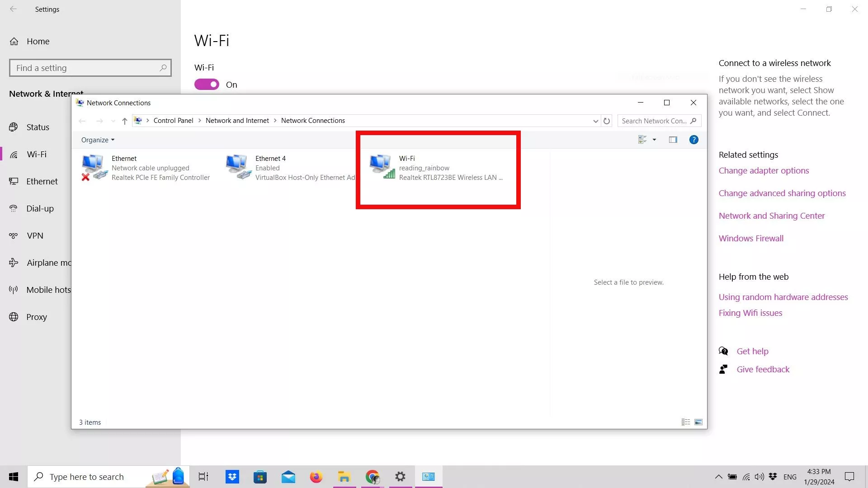Click the refresh button in address bar
This screenshot has height=488, width=868.
click(607, 121)
